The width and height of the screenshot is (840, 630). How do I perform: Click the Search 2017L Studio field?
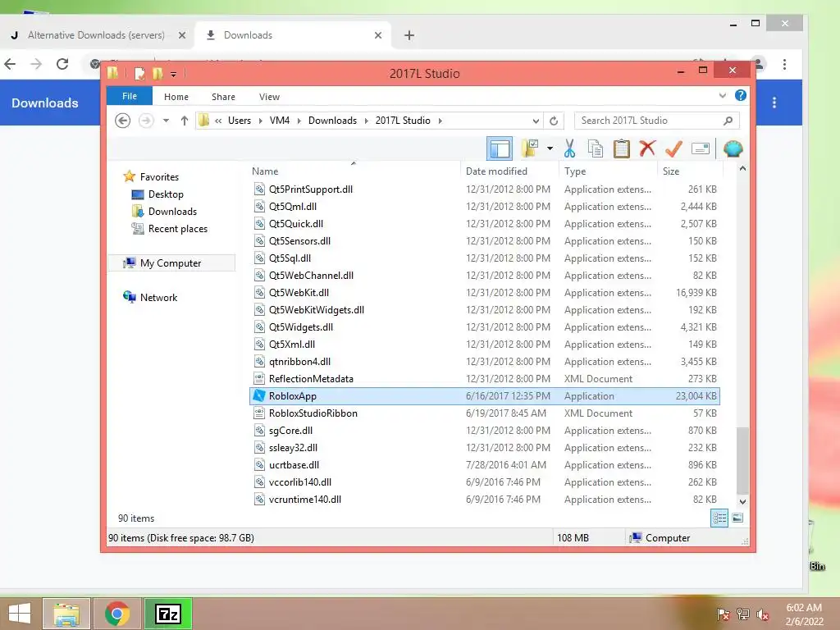click(x=657, y=121)
